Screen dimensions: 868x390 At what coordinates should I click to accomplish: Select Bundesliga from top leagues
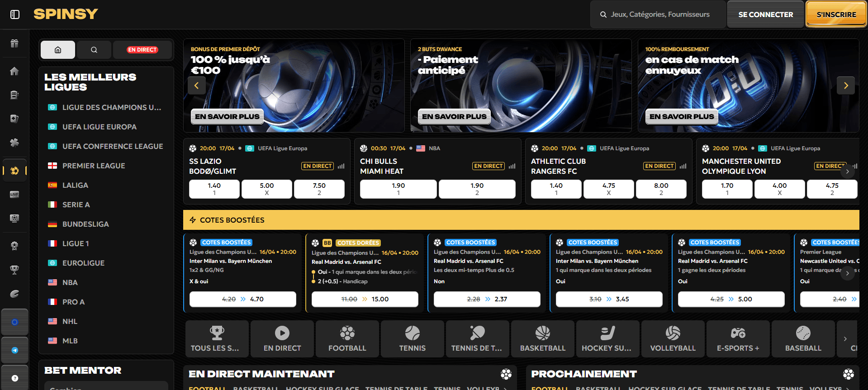[x=85, y=224]
